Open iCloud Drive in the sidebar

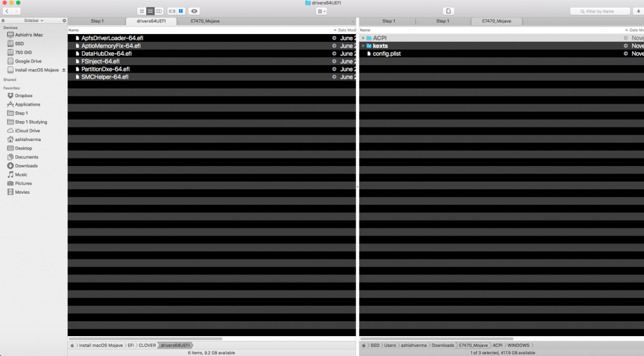tap(23, 131)
